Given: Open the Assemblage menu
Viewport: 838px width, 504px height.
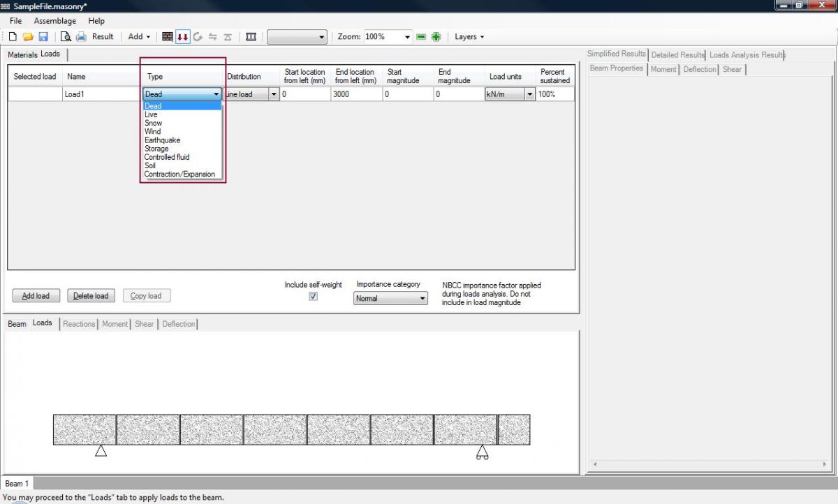Looking at the screenshot, I should [54, 21].
